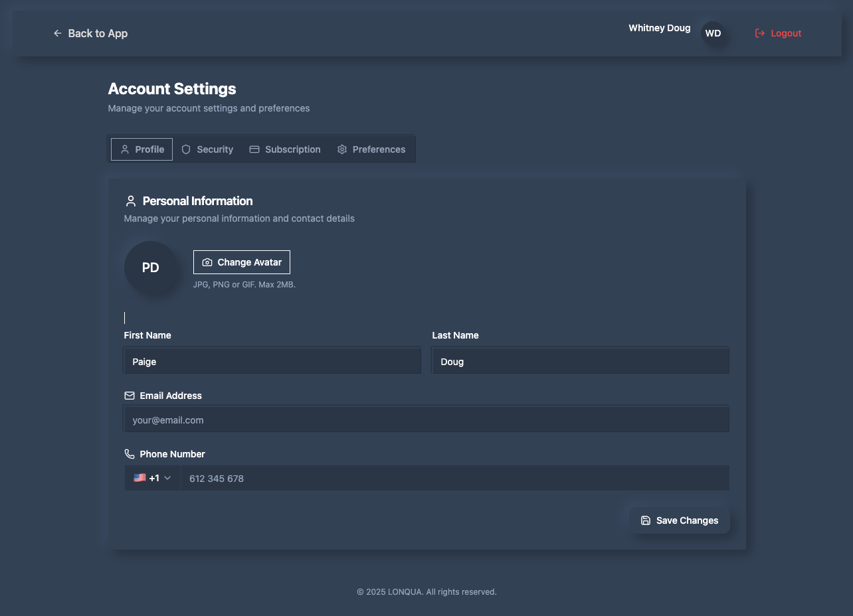The image size is (853, 616).
Task: Click the email input with your@email.com placeholder
Action: (427, 419)
